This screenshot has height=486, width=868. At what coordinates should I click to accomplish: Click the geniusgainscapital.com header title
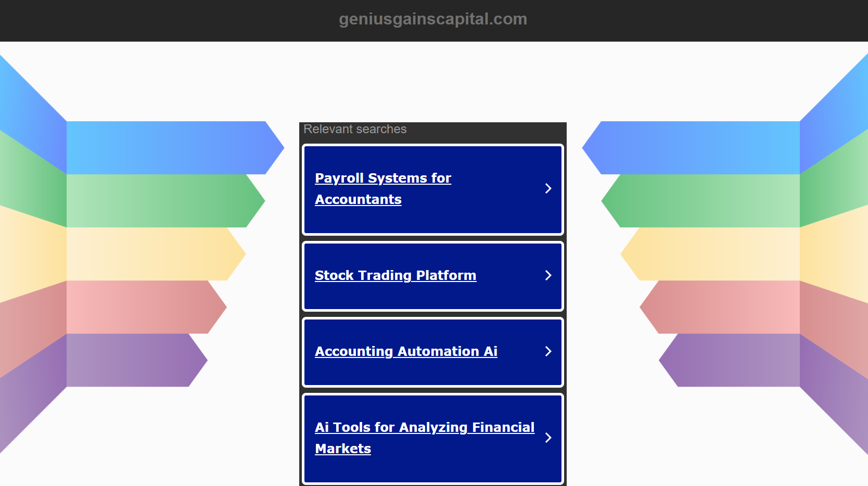tap(433, 19)
